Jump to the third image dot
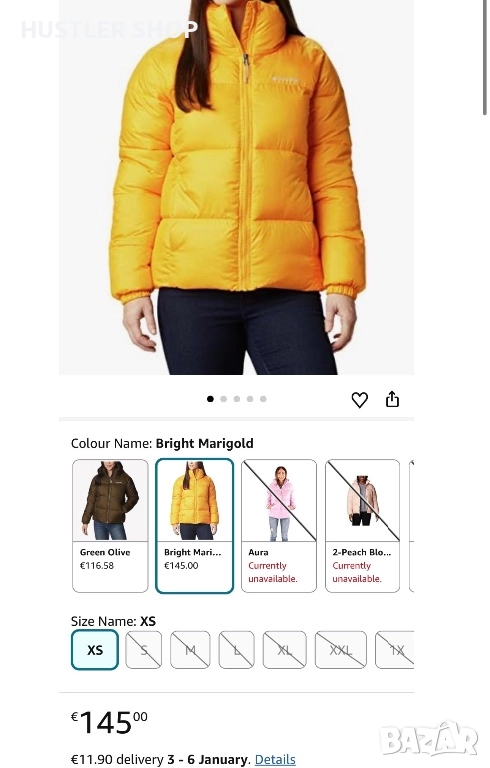 coord(237,399)
